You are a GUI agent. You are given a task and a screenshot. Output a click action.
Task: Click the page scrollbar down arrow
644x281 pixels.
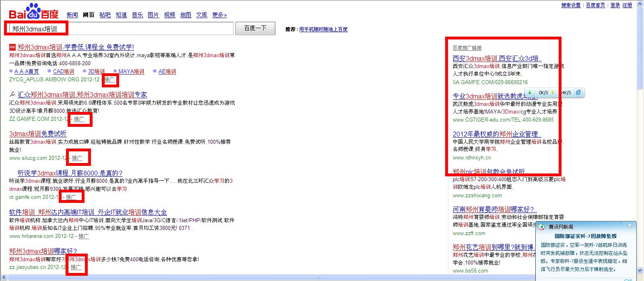point(640,271)
